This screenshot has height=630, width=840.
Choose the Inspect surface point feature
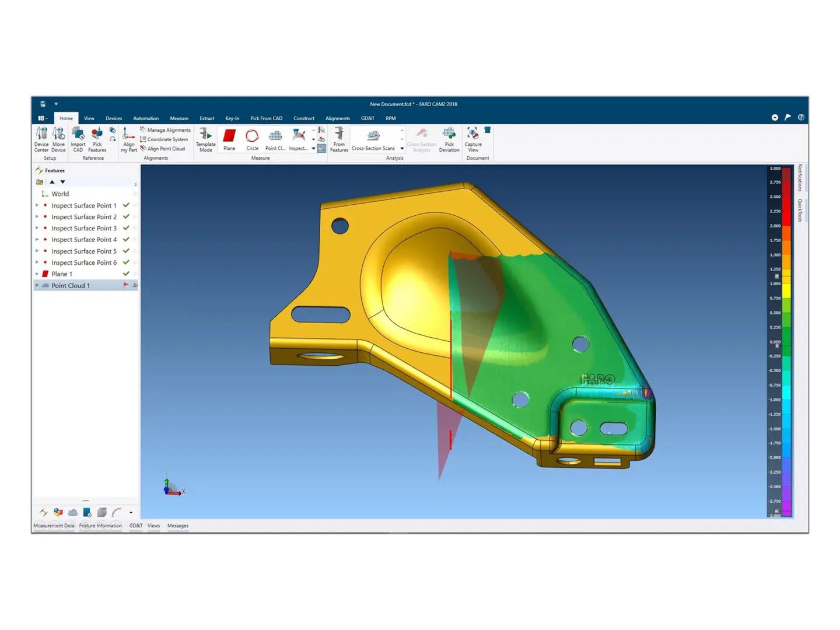(x=298, y=140)
